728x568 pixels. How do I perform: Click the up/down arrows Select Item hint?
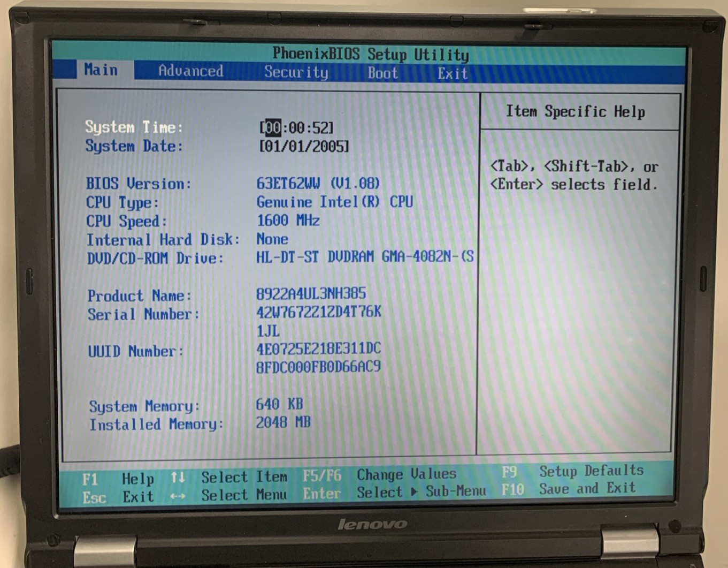point(229,477)
